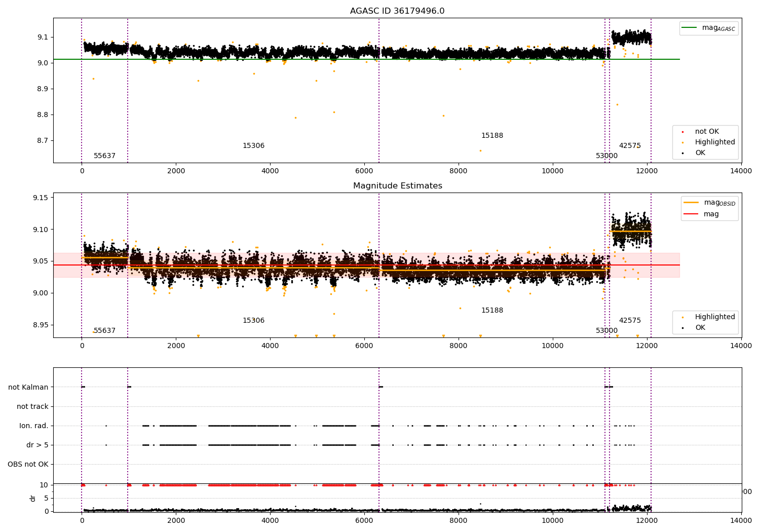Click the 'OBS not OK' row label
The image size is (760, 532).
(28, 464)
